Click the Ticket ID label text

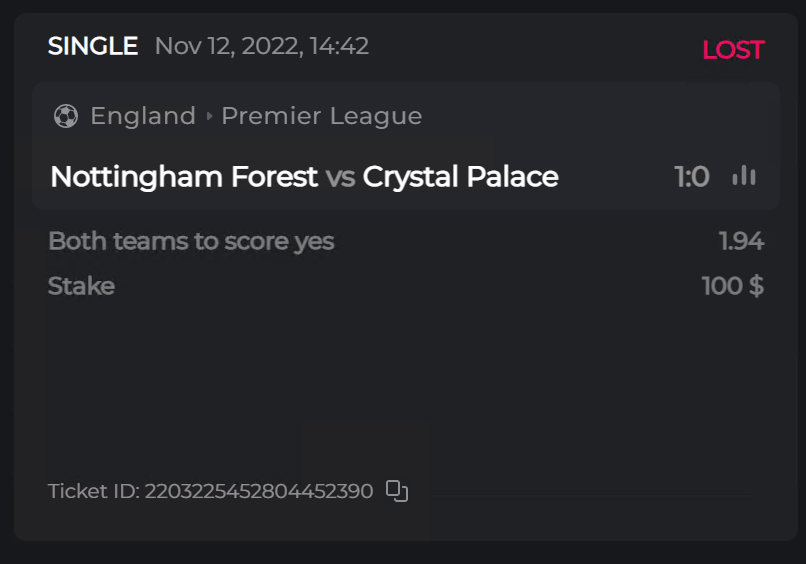point(94,491)
